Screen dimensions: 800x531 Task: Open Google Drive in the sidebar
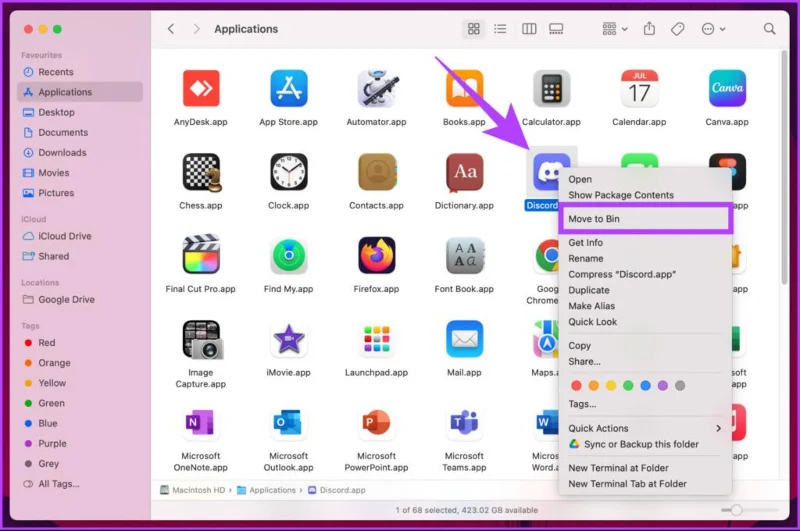pyautogui.click(x=80, y=299)
